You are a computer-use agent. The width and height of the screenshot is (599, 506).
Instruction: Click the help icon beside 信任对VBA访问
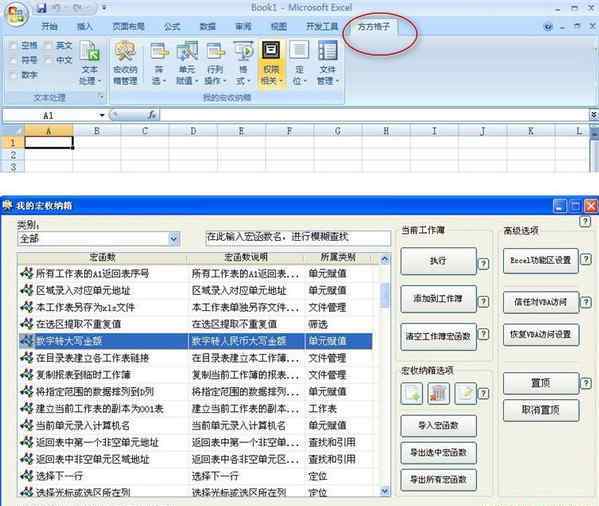tap(586, 302)
